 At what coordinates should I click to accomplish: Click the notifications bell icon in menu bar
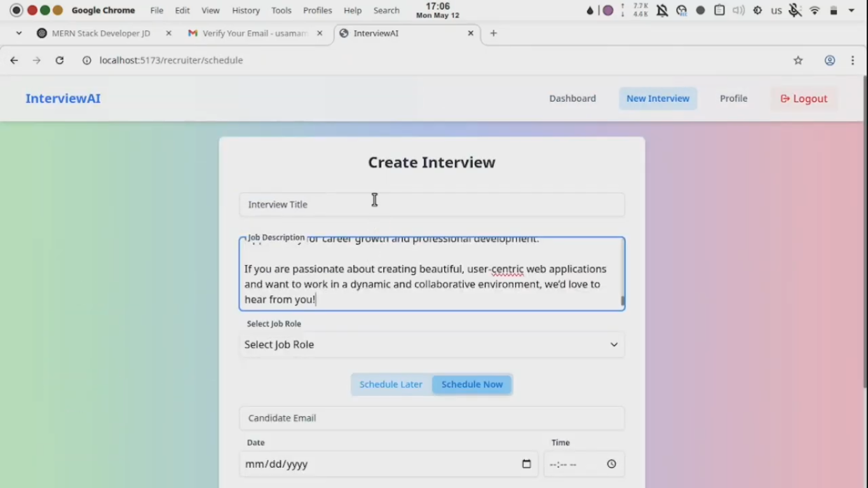click(x=661, y=10)
